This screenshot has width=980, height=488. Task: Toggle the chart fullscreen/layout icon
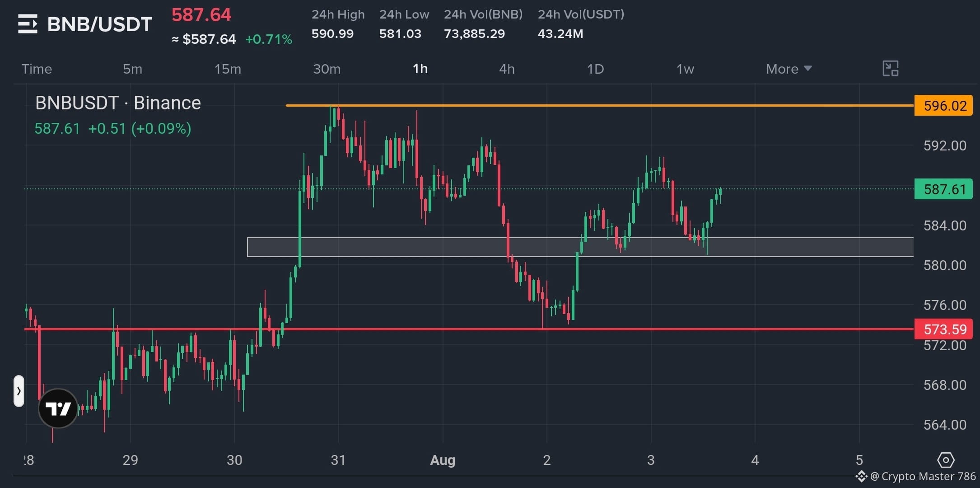(890, 69)
